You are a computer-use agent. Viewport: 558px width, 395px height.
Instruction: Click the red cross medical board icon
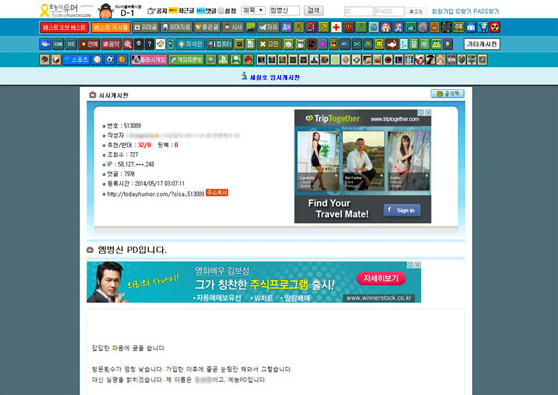pos(336,27)
